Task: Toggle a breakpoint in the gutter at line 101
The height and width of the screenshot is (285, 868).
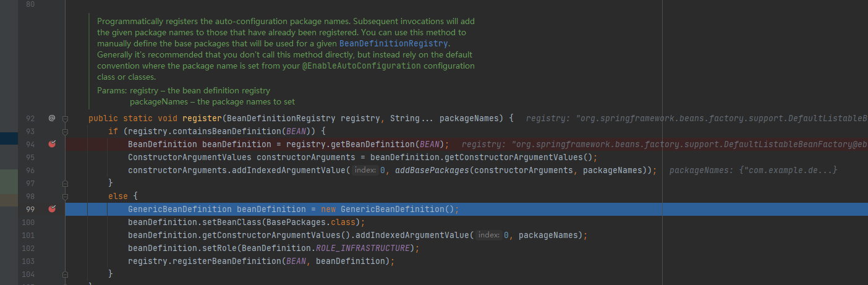Action: [x=52, y=235]
